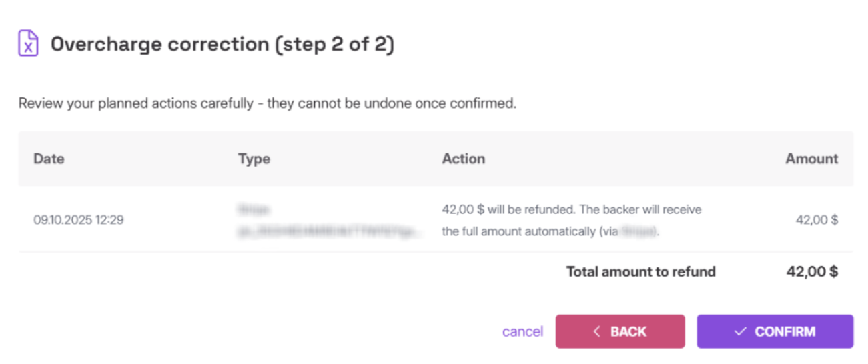Click the review planned actions warning text
Viewport: 868px width, 364px height.
267,104
